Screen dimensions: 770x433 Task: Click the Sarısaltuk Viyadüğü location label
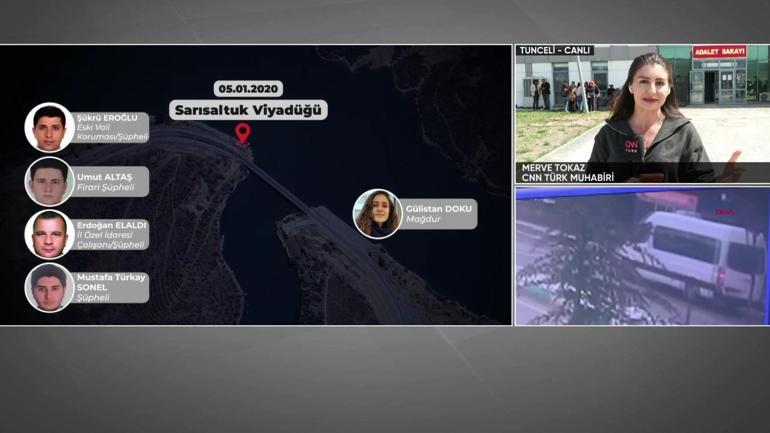(249, 110)
